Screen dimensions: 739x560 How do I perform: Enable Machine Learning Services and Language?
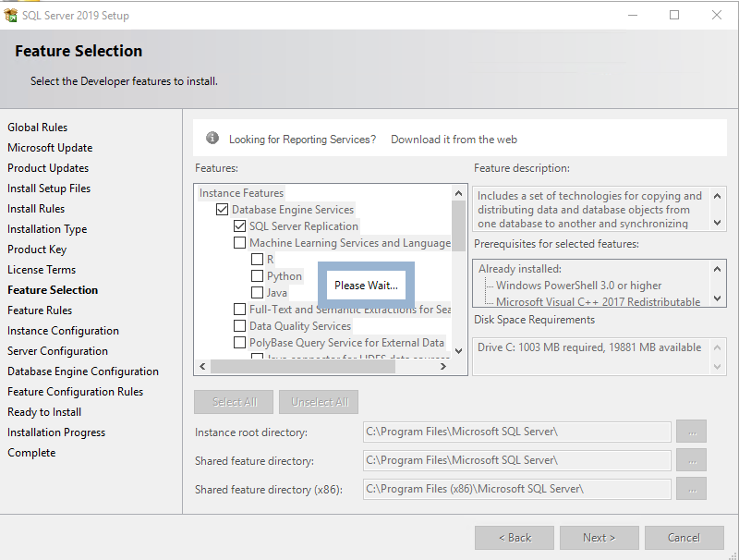coord(239,243)
